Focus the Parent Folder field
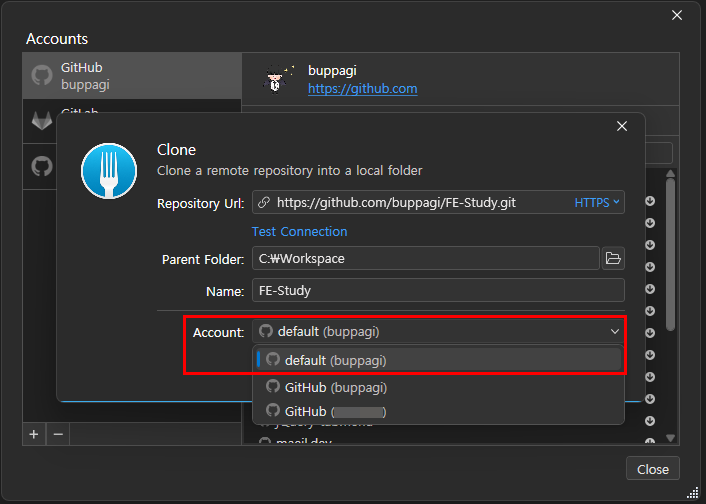 point(425,258)
